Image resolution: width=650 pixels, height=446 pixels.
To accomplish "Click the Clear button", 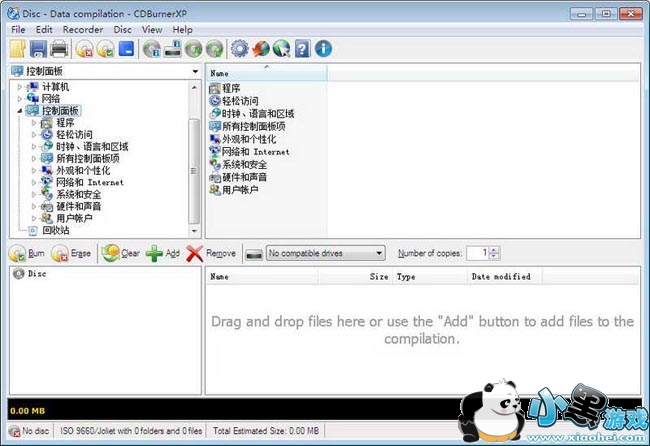I will 121,253.
